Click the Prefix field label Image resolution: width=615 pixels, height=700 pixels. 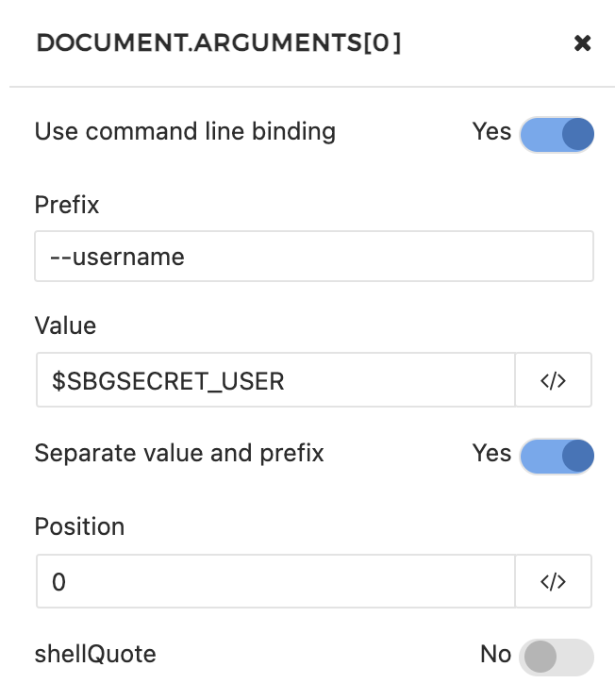coord(67,205)
